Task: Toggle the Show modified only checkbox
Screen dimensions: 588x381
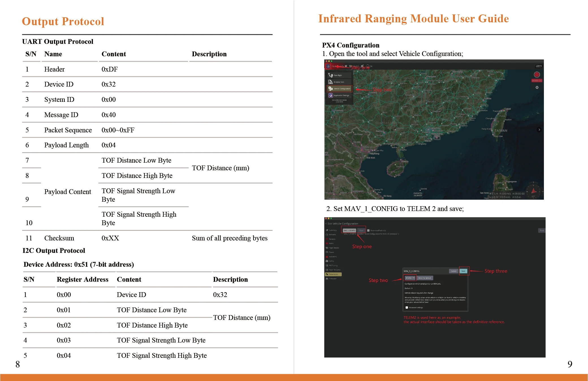Action: [x=368, y=231]
